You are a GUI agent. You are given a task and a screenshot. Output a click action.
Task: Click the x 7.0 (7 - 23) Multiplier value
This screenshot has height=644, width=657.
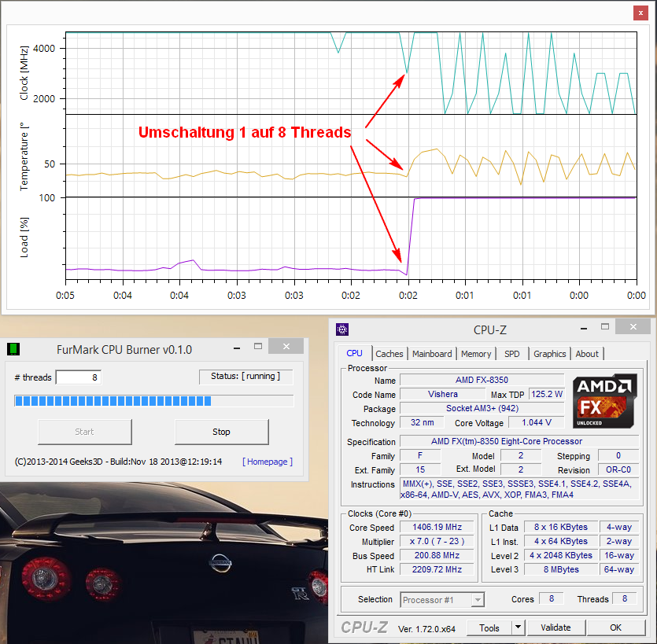pos(437,542)
